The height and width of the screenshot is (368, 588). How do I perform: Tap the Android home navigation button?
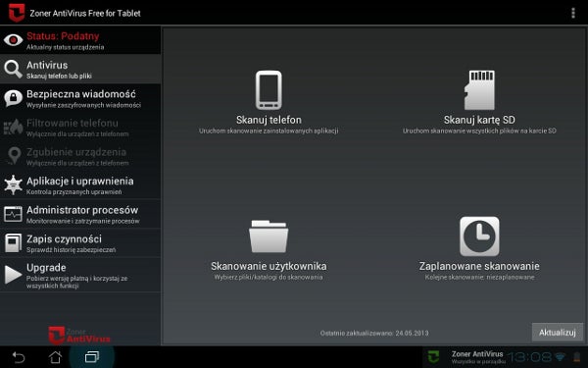pyautogui.click(x=56, y=357)
